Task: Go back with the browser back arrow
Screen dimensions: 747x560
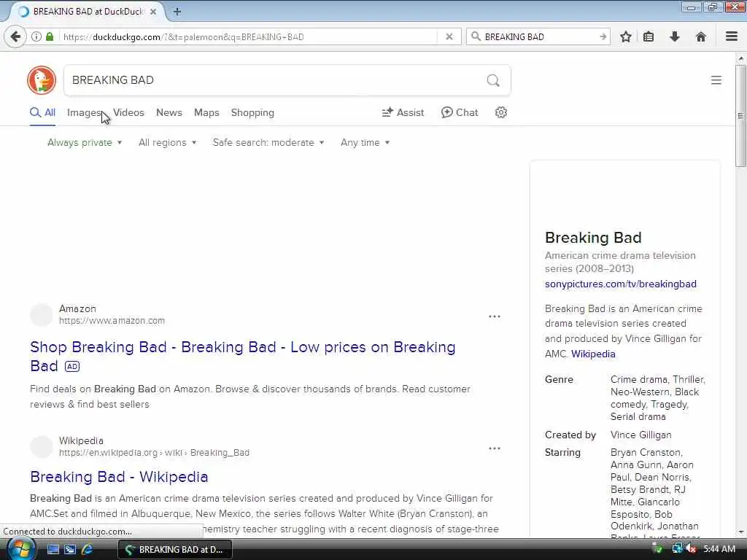Action: [x=16, y=36]
